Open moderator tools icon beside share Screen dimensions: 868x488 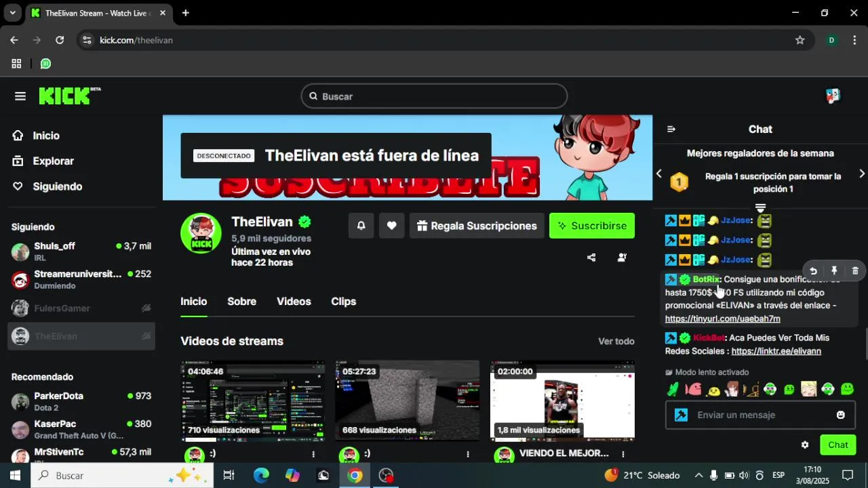(622, 258)
